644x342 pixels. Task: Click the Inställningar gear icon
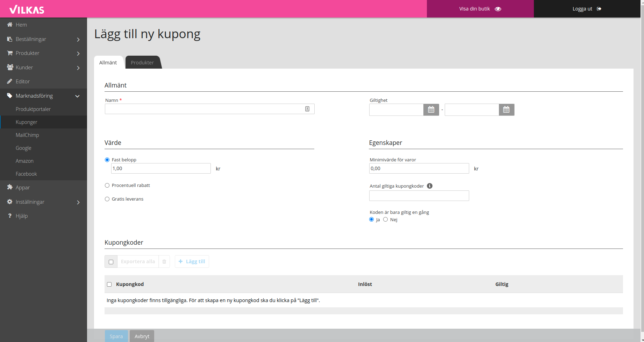coord(10,202)
